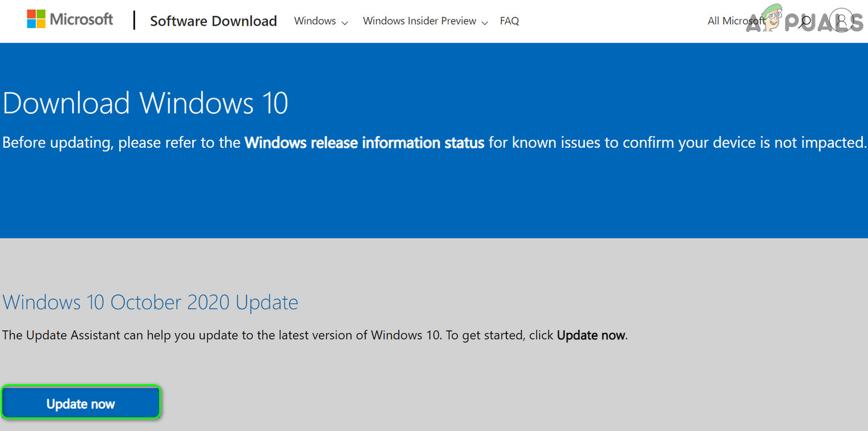This screenshot has height=431, width=868.
Task: Click the Windows menu label
Action: [x=315, y=21]
